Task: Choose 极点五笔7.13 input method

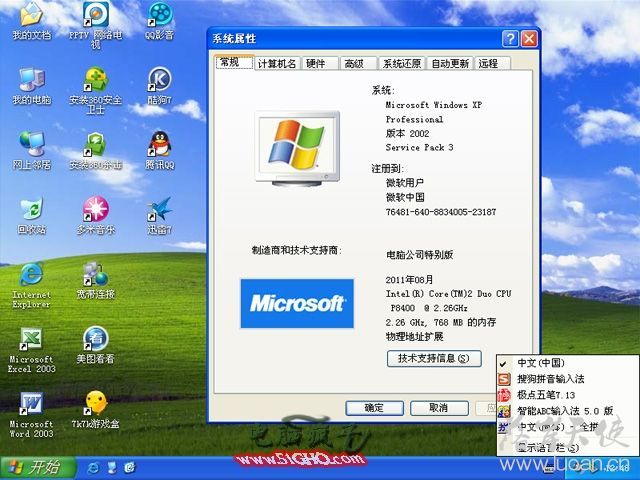Action: pos(567,395)
